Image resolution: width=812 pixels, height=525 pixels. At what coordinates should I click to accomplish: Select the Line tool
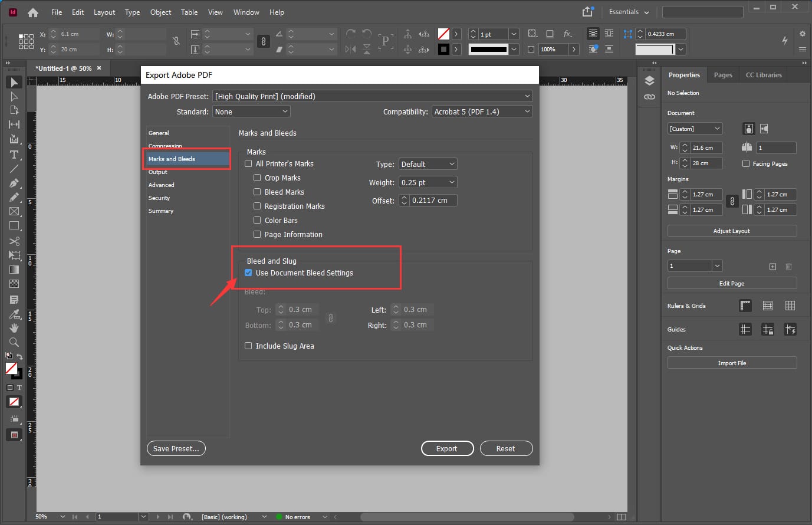[x=14, y=169]
